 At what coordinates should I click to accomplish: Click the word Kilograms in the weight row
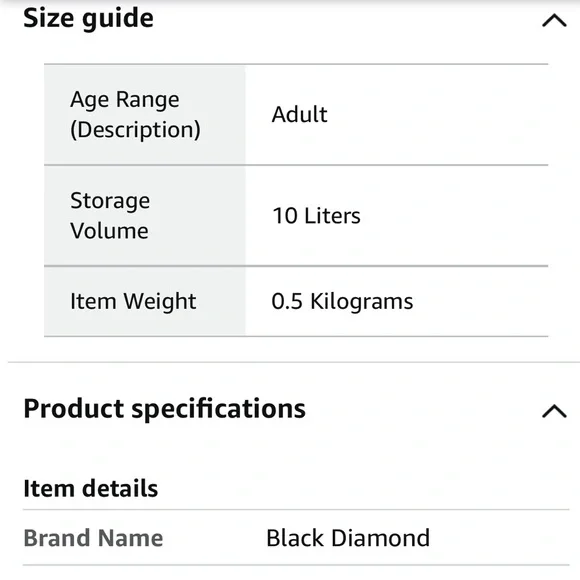pyautogui.click(x=362, y=302)
